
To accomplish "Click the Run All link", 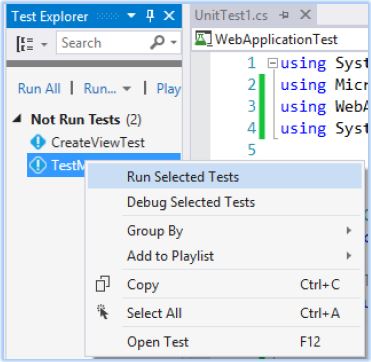I will pos(39,89).
